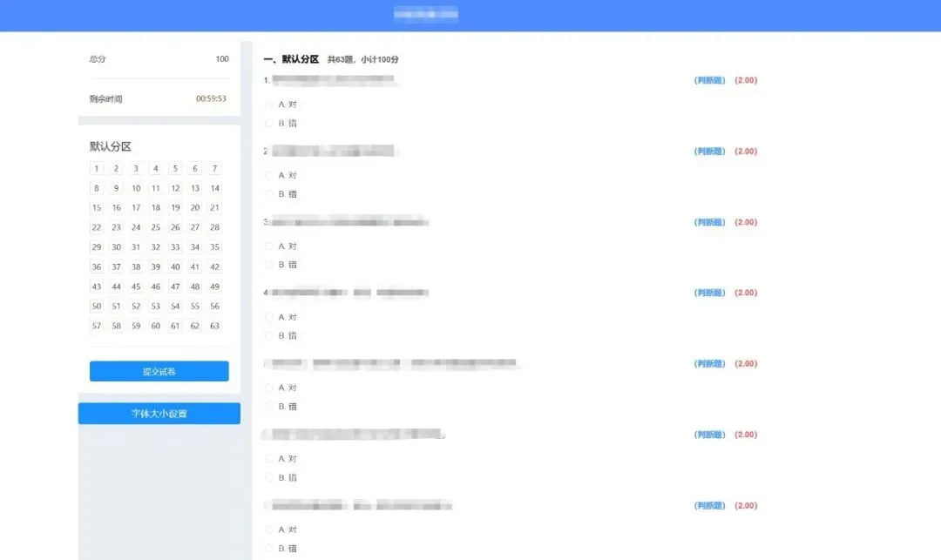Select A 对 for the seventh question

point(269,530)
